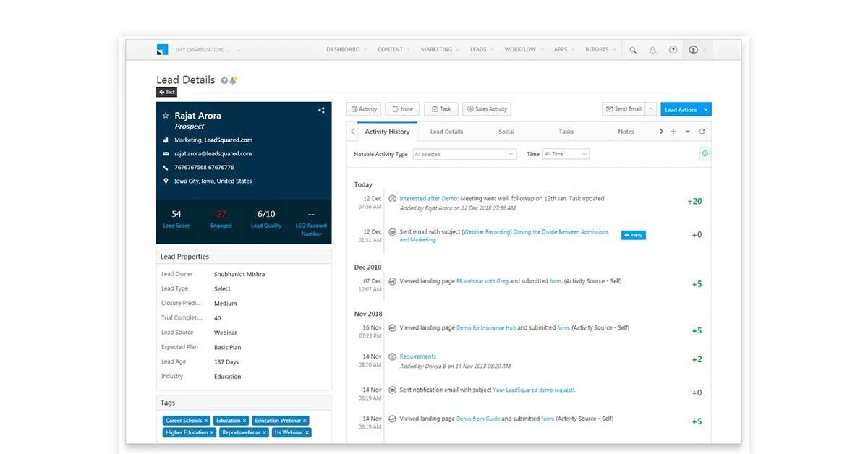This screenshot has height=454, width=868.
Task: Add a new tab using the plus icon
Action: click(673, 132)
